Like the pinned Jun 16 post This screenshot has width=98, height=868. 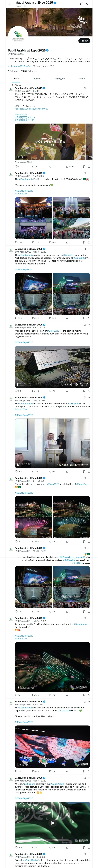pos(50,167)
